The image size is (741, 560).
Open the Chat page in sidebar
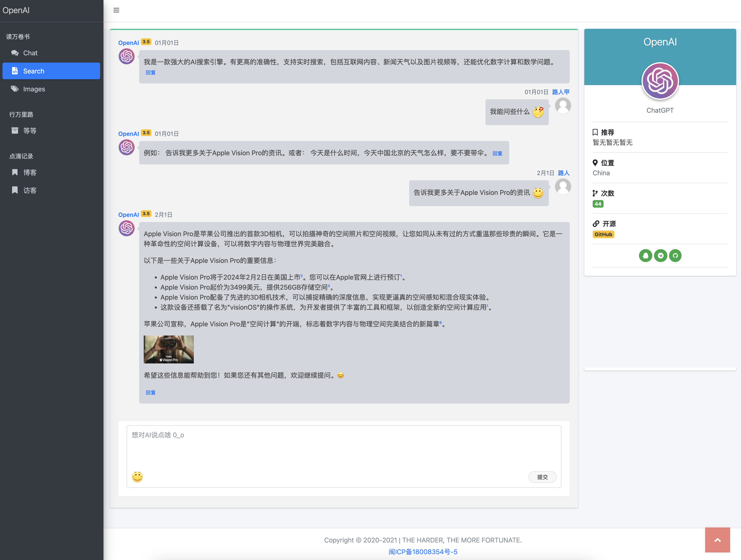(51, 53)
